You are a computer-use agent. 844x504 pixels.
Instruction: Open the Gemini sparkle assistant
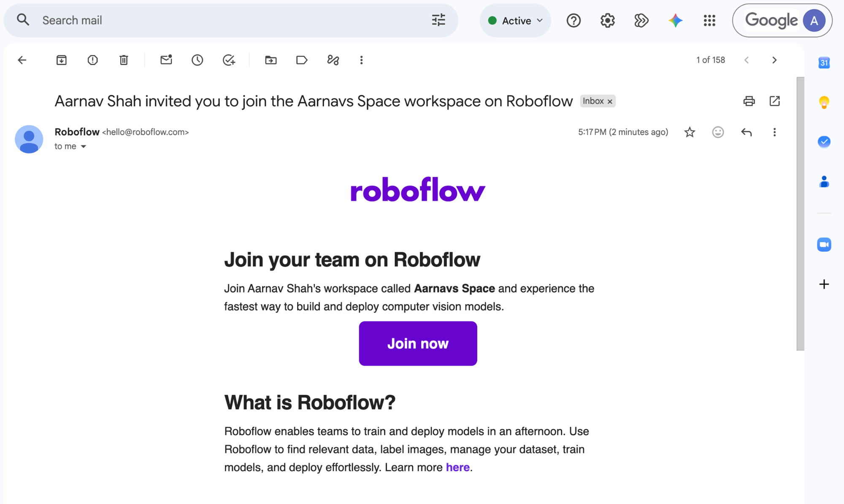(675, 20)
